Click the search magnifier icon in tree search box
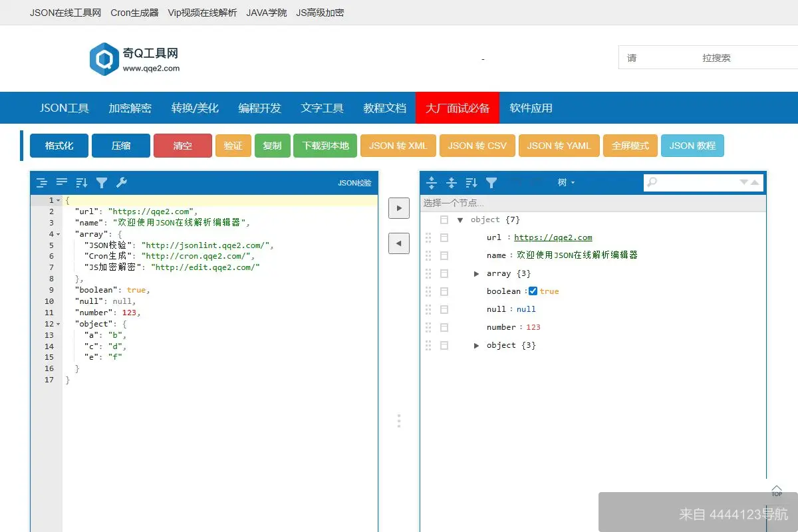 tap(652, 182)
